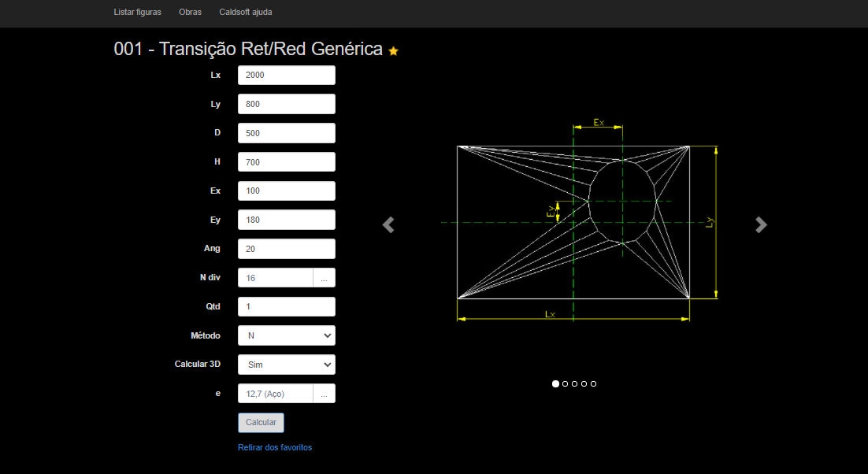Screen dimensions: 868x474
Task: Advance to next carousel image arrow
Action: (760, 225)
